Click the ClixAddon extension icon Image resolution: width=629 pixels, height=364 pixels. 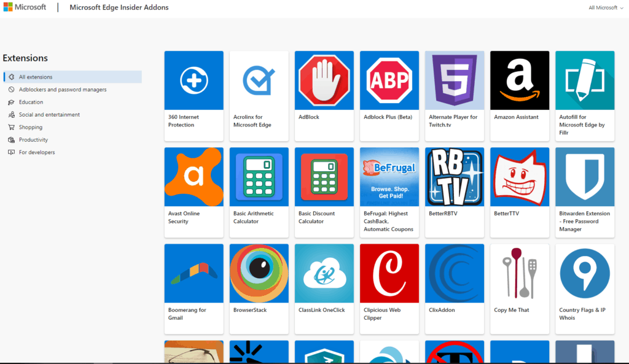pos(455,273)
